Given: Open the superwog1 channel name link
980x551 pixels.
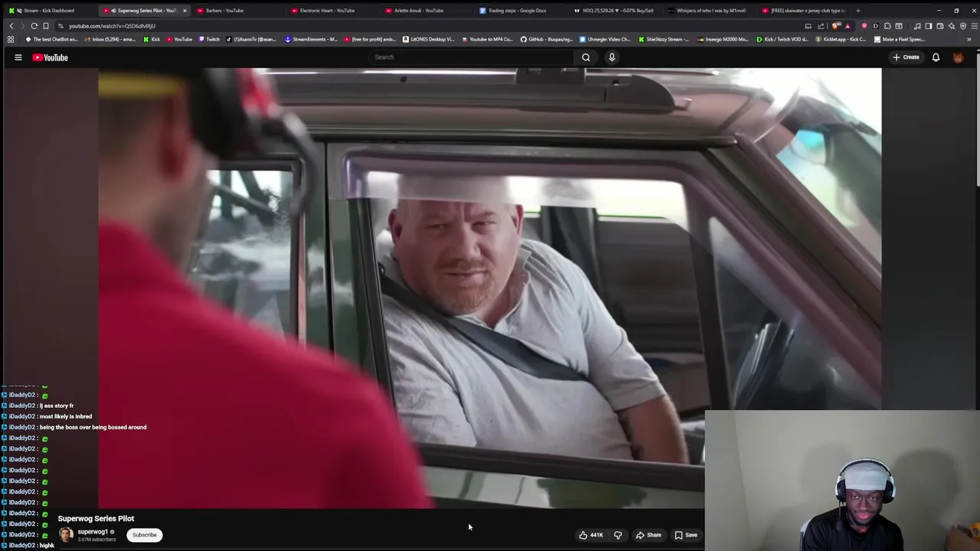Looking at the screenshot, I should (93, 532).
